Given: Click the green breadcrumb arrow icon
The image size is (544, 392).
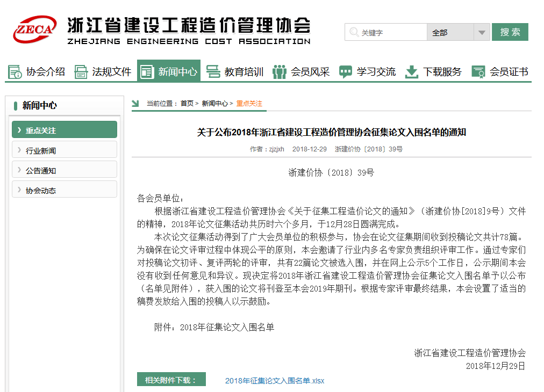Looking at the screenshot, I should [135, 103].
